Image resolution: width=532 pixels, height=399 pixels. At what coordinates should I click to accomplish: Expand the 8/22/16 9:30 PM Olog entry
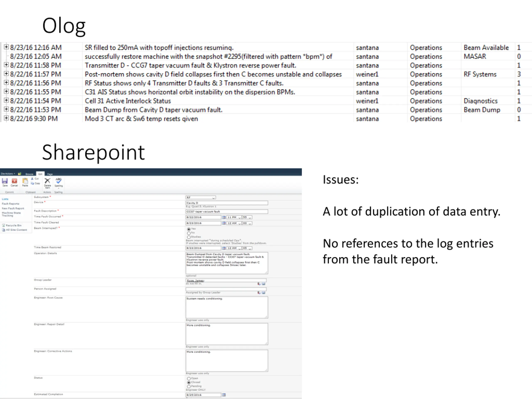click(6, 118)
